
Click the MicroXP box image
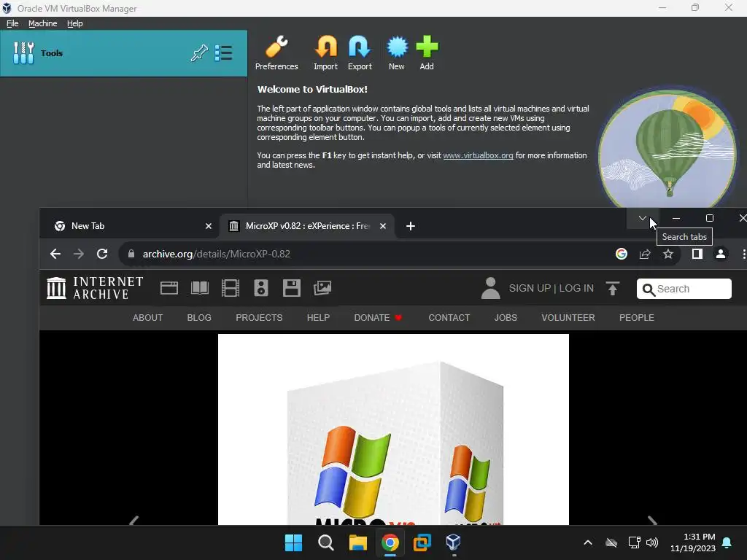pos(393,429)
